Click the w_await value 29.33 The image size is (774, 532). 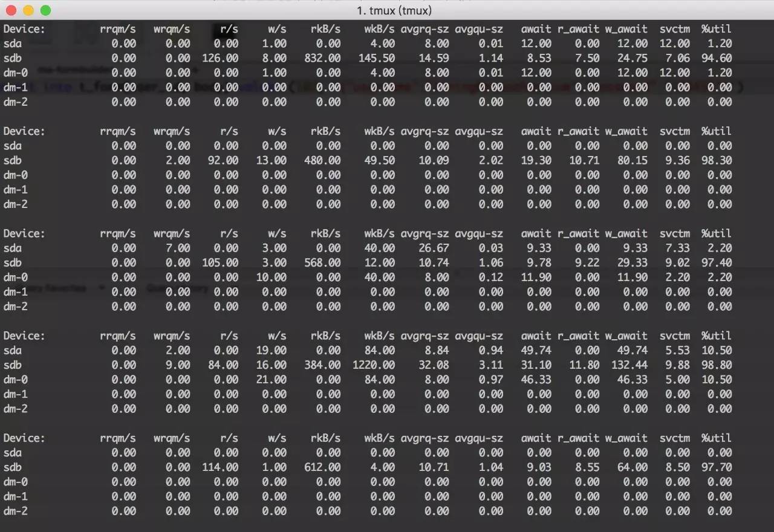point(633,262)
